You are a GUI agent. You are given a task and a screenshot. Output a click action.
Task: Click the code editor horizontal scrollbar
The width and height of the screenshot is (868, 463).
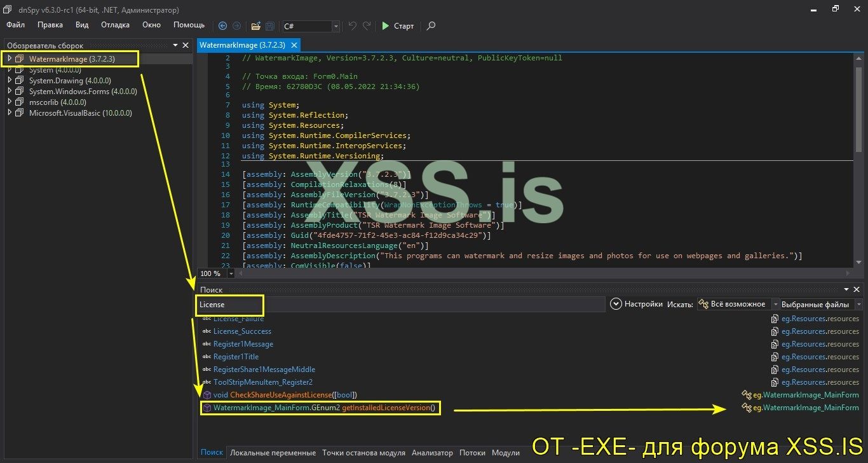tap(545, 273)
